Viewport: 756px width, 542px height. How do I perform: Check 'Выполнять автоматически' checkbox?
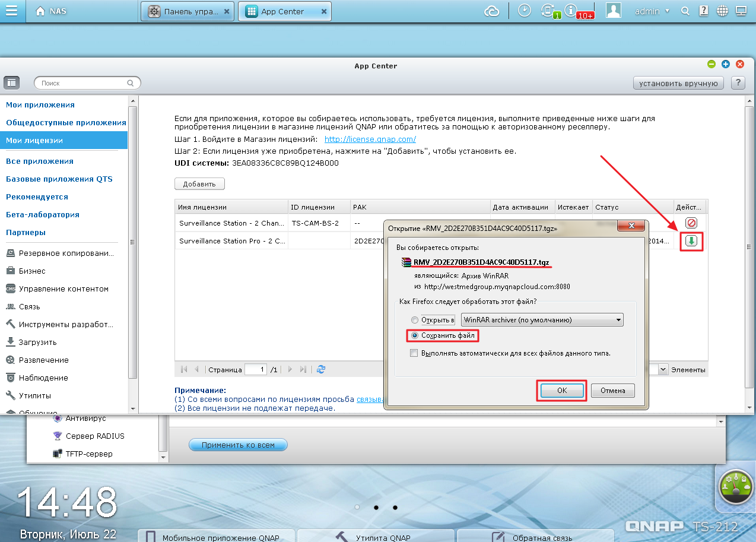[x=414, y=353]
